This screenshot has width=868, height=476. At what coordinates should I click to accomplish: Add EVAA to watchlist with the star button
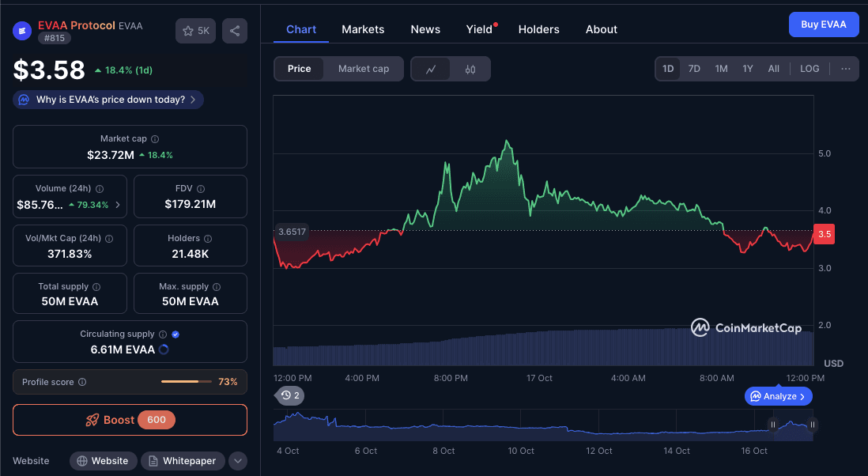(x=195, y=31)
